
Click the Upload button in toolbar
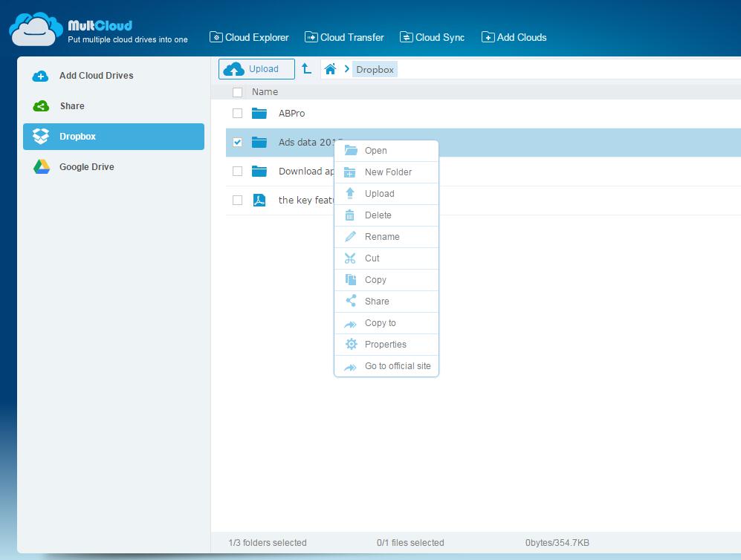pos(256,69)
